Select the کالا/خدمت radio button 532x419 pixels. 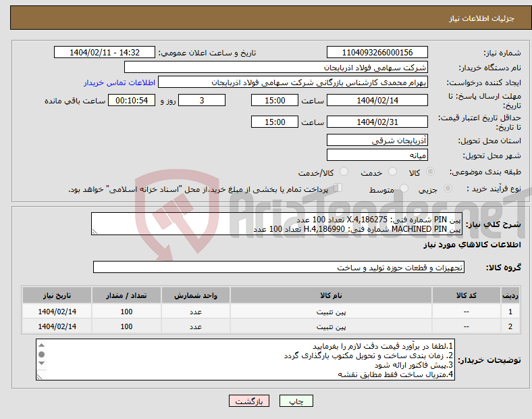click(x=344, y=172)
